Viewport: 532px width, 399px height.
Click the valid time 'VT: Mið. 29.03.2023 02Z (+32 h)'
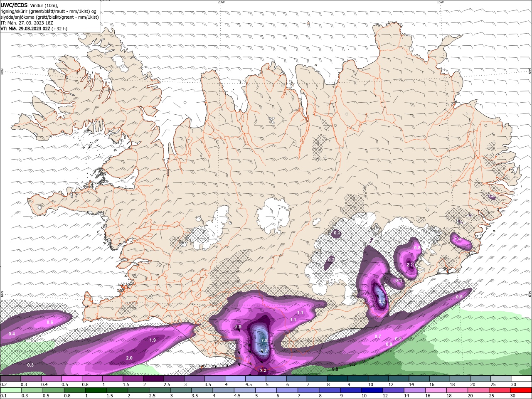(x=34, y=29)
